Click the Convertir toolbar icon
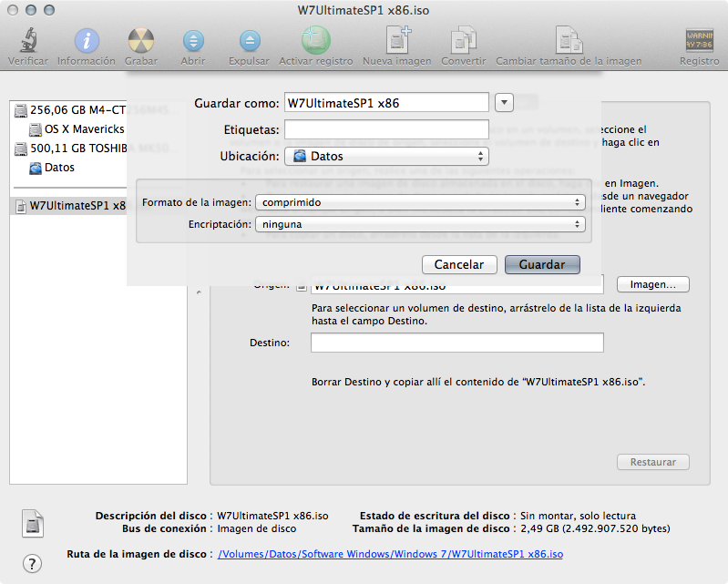The width and height of the screenshot is (728, 584). pos(464,40)
